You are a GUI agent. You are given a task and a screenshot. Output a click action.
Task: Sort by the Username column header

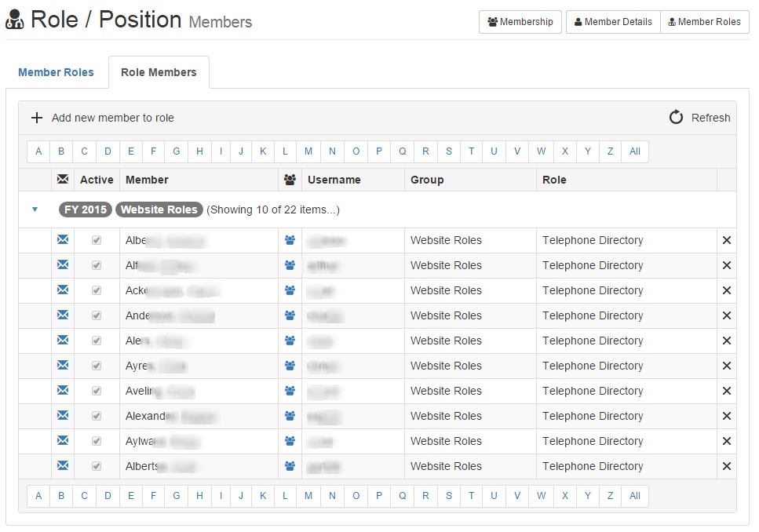click(x=334, y=180)
